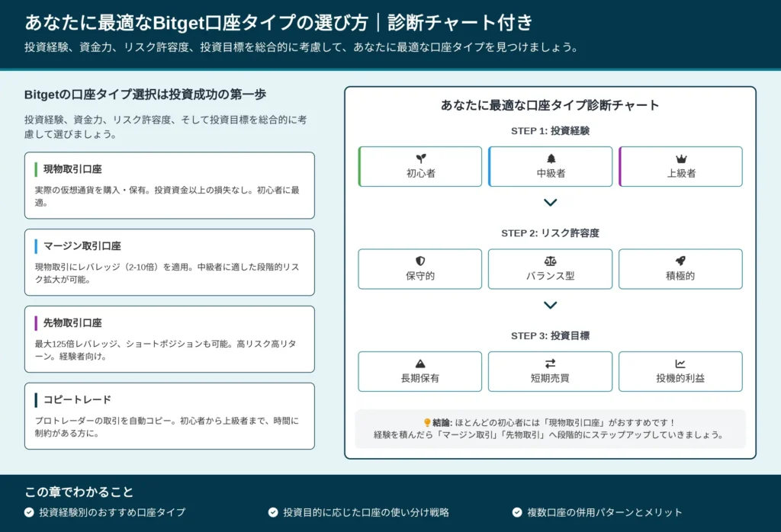Click the crown icon above 上級者
This screenshot has height=532, width=781.
681,159
